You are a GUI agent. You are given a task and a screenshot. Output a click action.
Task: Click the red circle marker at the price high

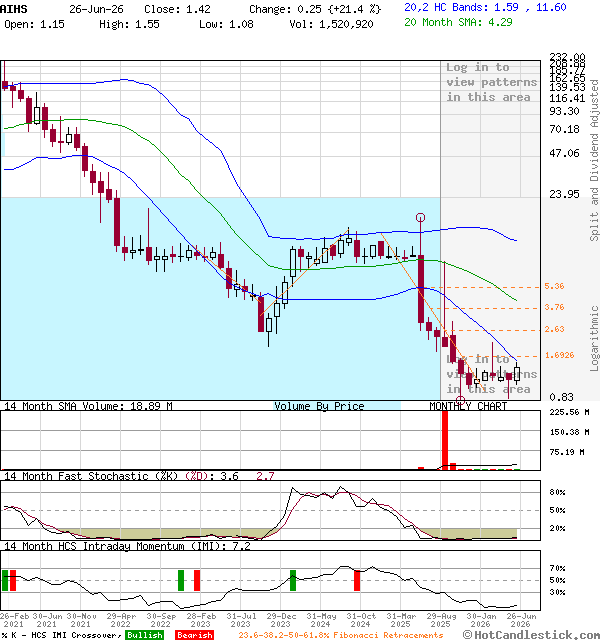click(x=420, y=218)
